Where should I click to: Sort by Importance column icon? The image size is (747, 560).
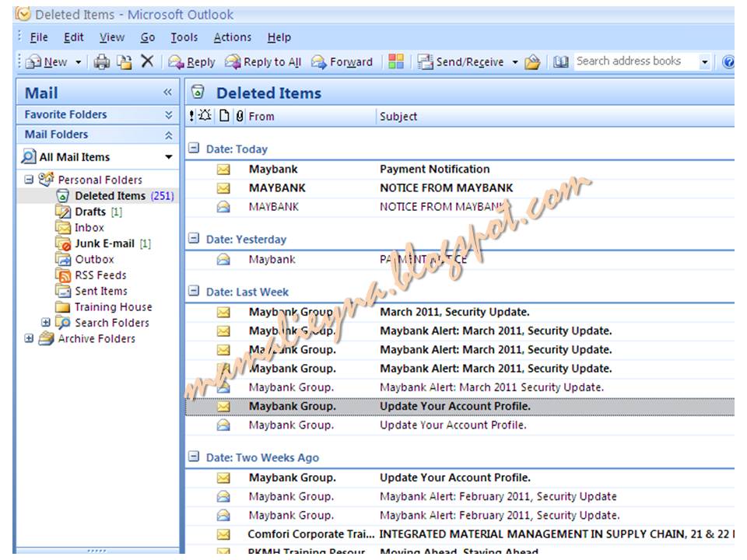pyautogui.click(x=191, y=116)
